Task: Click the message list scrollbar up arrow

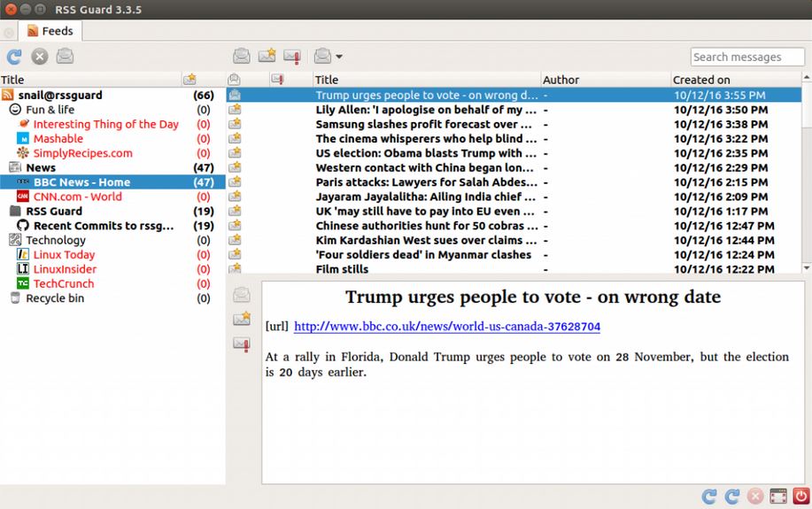Action: coord(807,78)
